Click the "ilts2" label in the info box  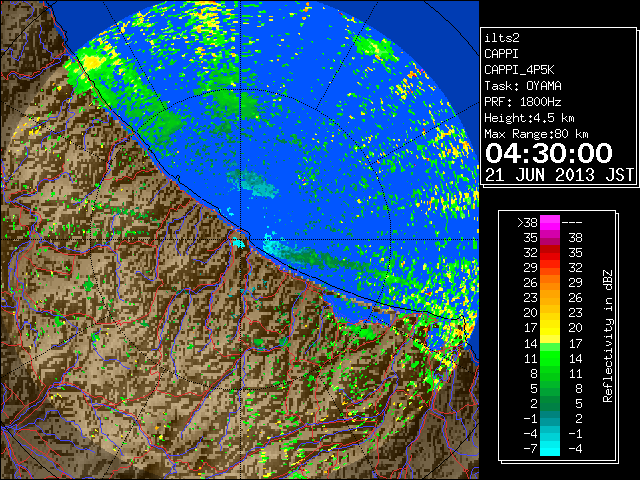(x=502, y=38)
